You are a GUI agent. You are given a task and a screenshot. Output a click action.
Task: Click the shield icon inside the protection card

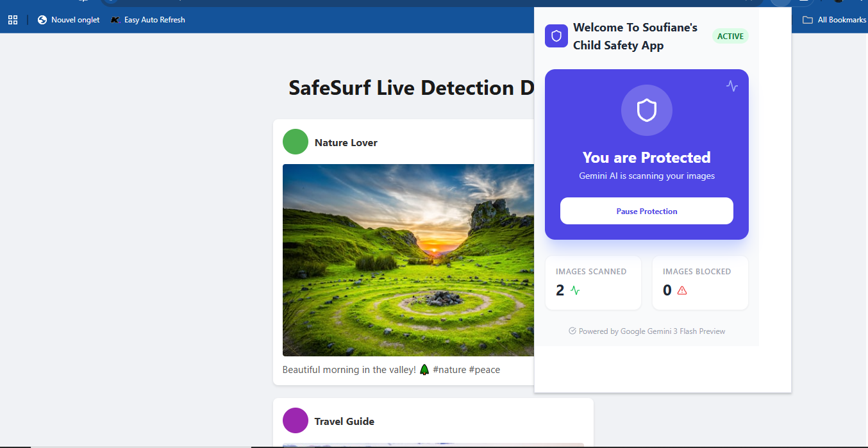[647, 110]
